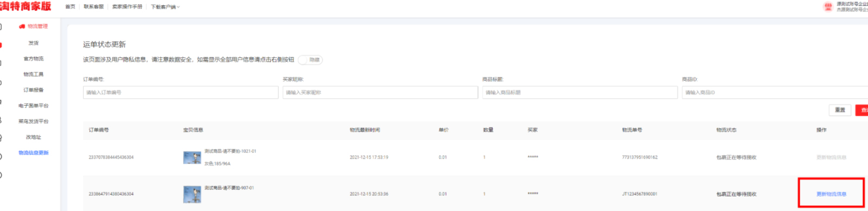Focus the 买家昵称 input field

tap(380, 93)
